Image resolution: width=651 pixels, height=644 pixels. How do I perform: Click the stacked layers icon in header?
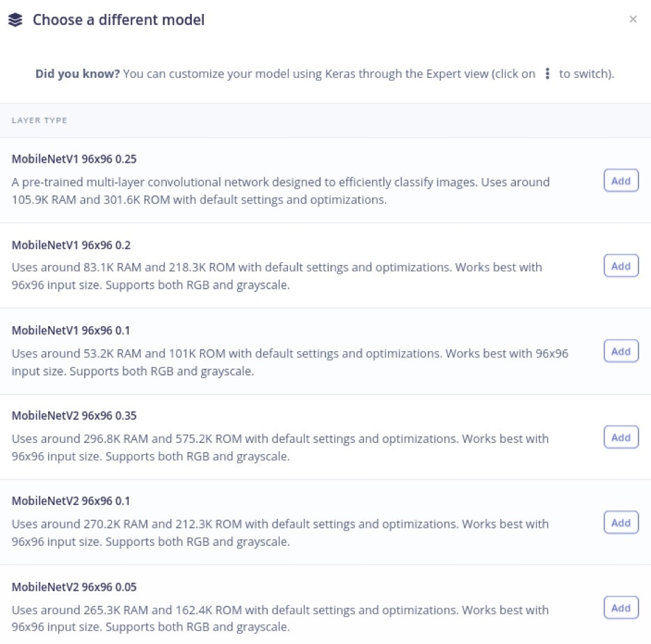(15, 20)
